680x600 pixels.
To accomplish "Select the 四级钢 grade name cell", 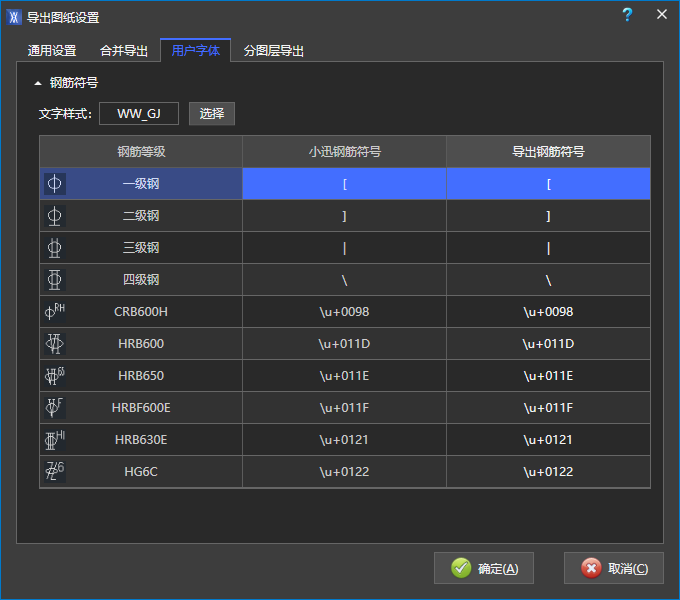I will (x=141, y=280).
